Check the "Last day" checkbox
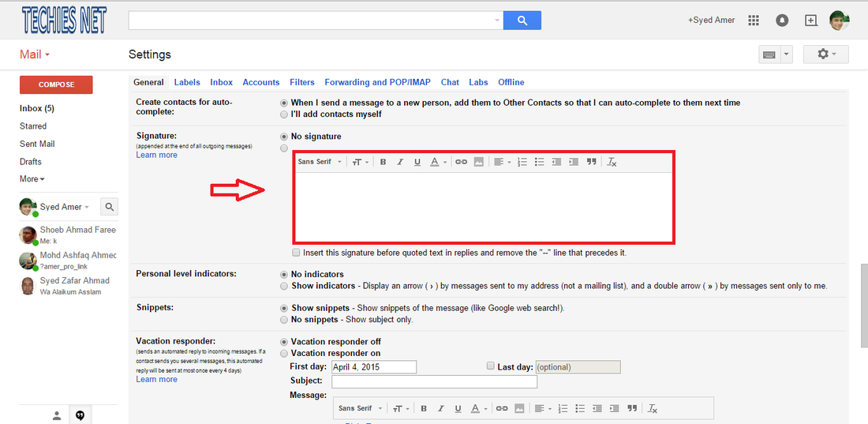This screenshot has width=868, height=424. tap(490, 366)
